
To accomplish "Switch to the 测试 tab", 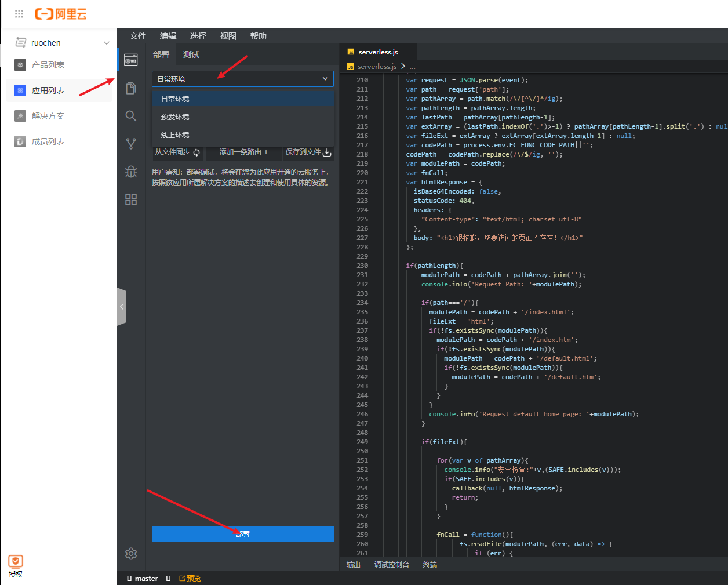I will click(191, 54).
